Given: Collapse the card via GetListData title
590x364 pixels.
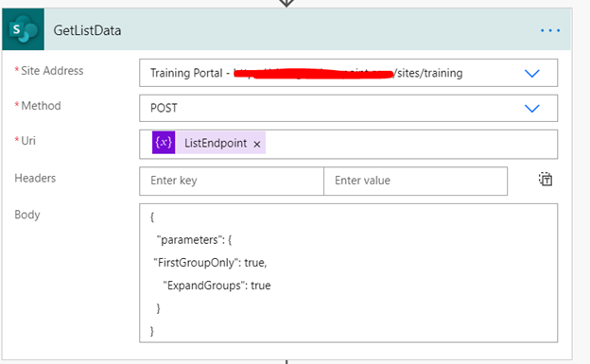Looking at the screenshot, I should (x=87, y=30).
